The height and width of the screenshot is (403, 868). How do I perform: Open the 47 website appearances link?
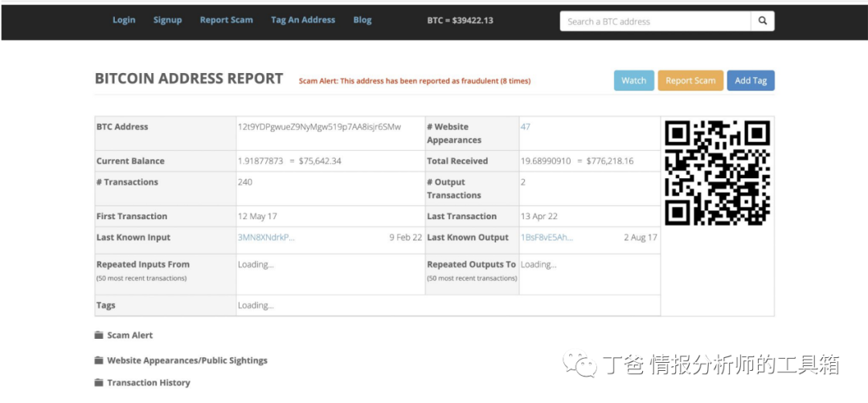pos(526,127)
